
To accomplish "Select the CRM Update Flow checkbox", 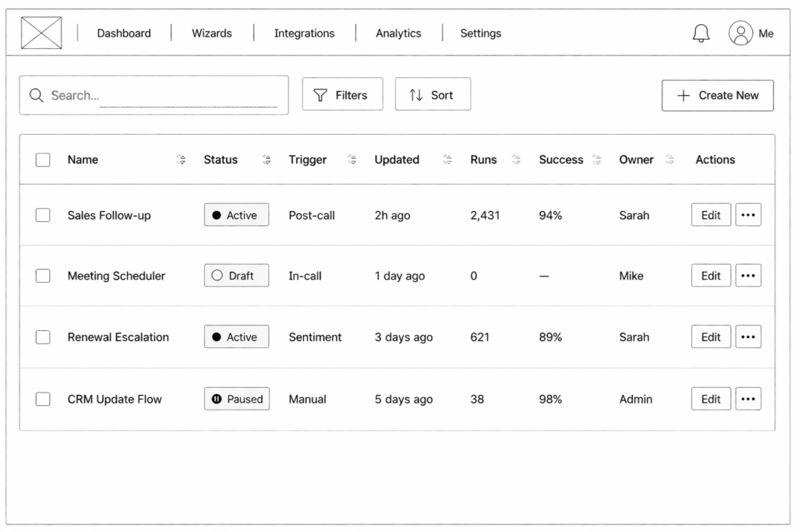I will [43, 399].
